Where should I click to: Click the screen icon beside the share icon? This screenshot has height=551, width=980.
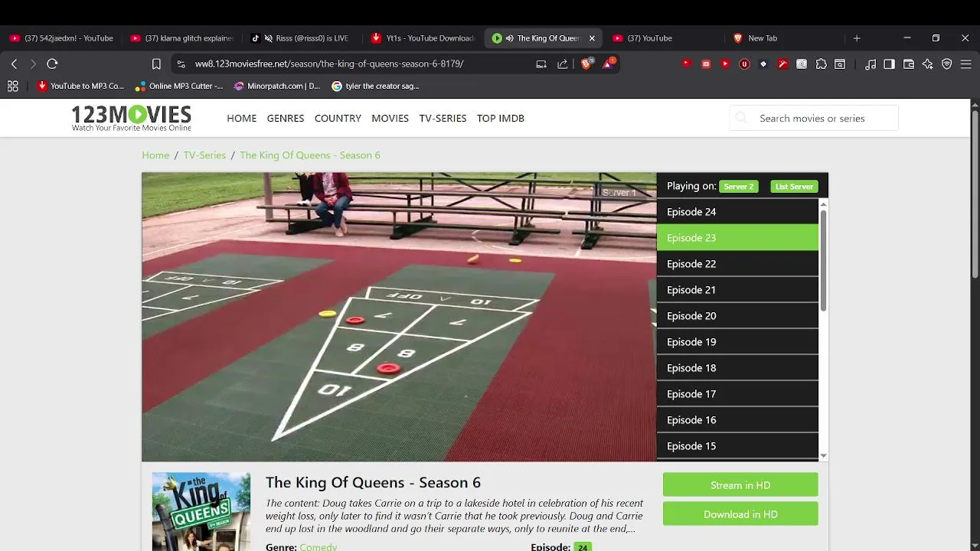point(541,64)
